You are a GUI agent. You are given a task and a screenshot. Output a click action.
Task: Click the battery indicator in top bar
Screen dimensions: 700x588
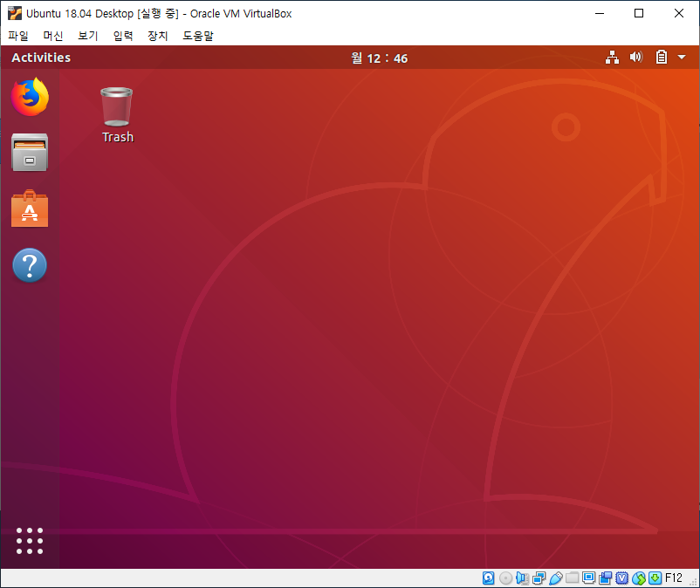(x=662, y=57)
